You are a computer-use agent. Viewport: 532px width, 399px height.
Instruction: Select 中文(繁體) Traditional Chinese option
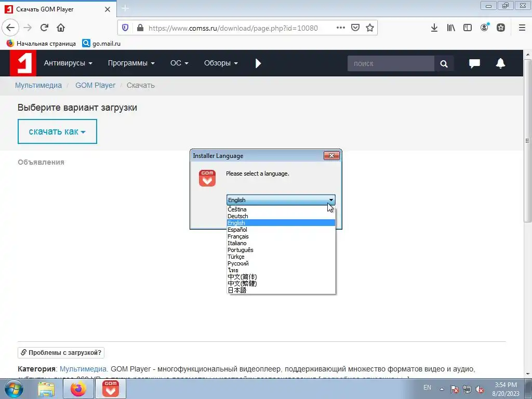[x=281, y=284]
